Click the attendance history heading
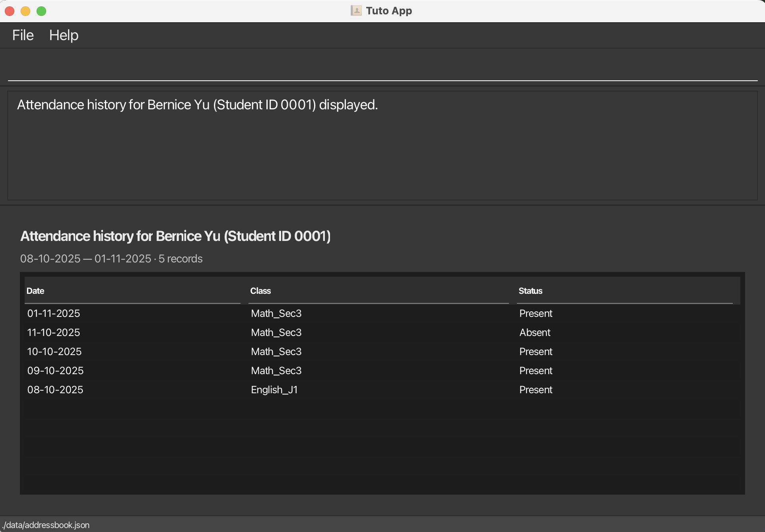 tap(175, 236)
